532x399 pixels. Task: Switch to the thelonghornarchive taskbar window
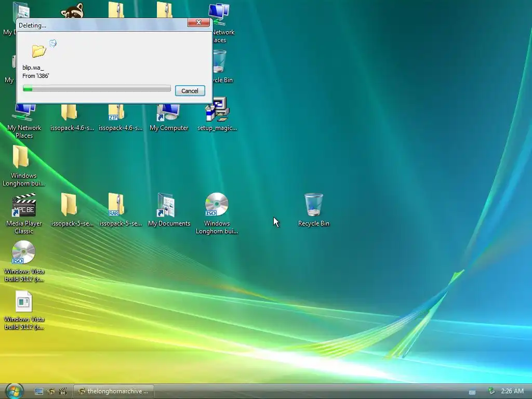pos(114,391)
